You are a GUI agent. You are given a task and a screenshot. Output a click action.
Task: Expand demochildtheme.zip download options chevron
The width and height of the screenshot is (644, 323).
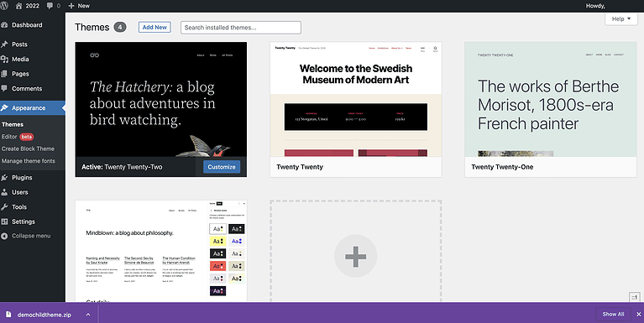pos(88,315)
